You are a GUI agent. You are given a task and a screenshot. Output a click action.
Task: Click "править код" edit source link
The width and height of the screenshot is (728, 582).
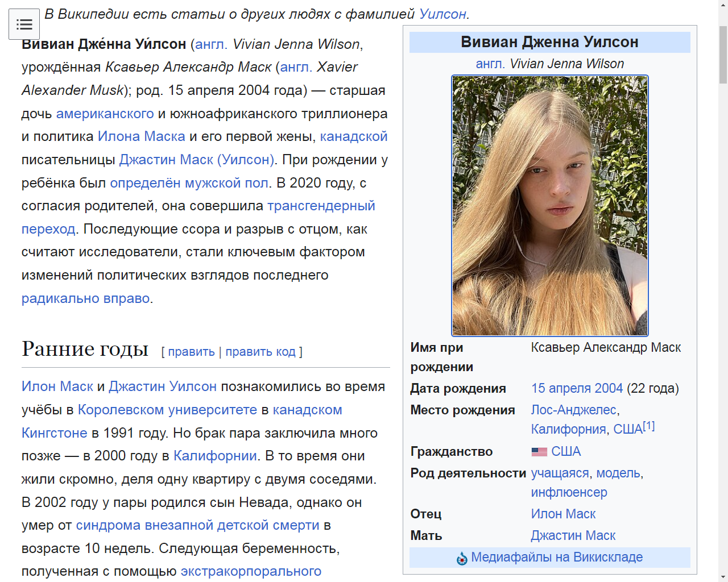pos(260,352)
